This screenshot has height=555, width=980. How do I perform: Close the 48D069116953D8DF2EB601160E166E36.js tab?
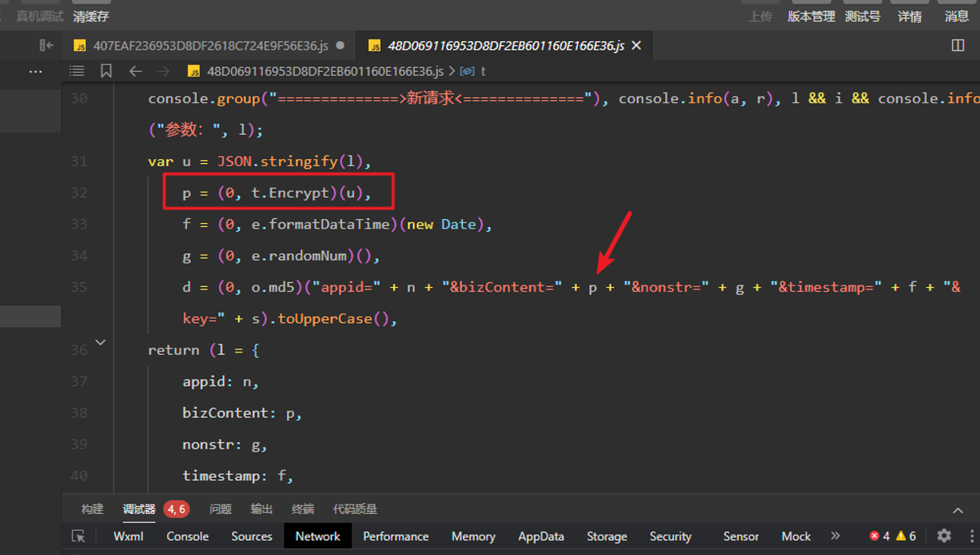coord(636,46)
